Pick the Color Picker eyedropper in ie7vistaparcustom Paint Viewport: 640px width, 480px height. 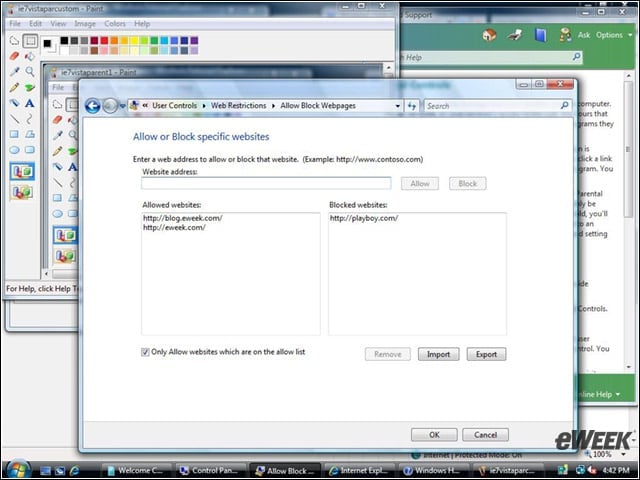[14, 71]
